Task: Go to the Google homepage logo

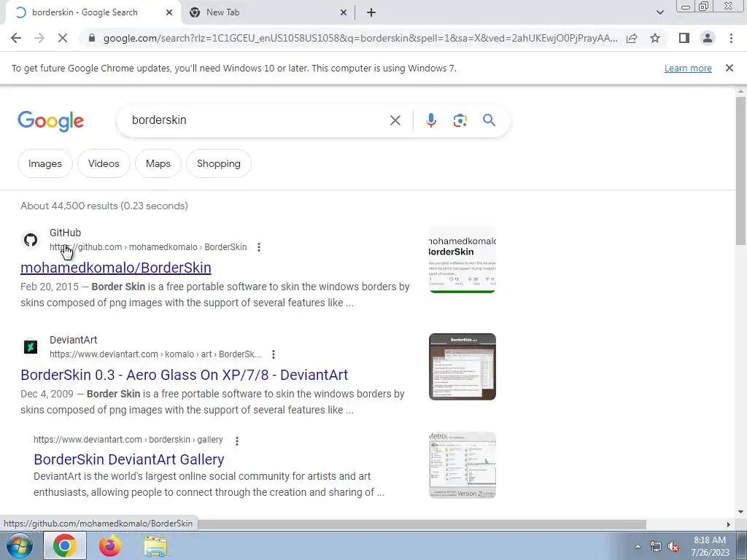Action: (x=50, y=121)
